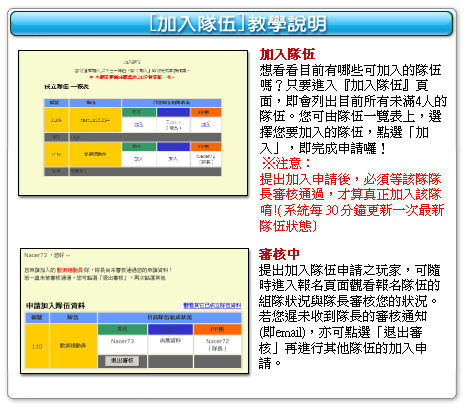This screenshot has width=467, height=408.
Task: Click first team's 加入 link under green column
Action: pyautogui.click(x=139, y=125)
